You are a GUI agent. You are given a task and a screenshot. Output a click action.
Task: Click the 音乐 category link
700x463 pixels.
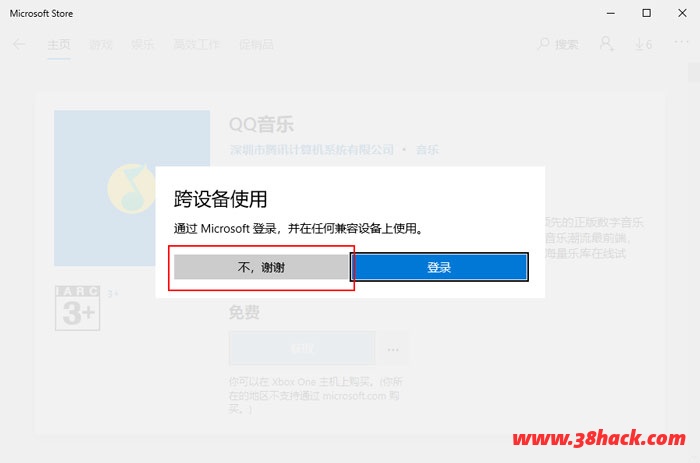coord(427,150)
